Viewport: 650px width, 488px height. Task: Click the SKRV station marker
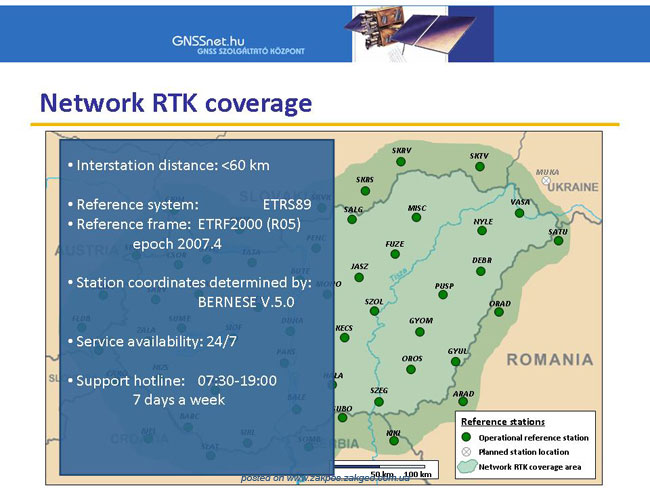point(400,162)
